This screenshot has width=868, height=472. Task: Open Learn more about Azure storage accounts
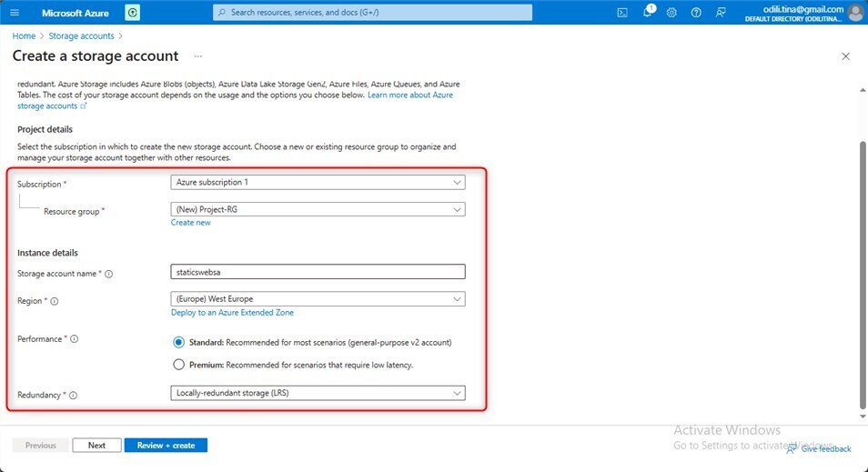click(410, 95)
